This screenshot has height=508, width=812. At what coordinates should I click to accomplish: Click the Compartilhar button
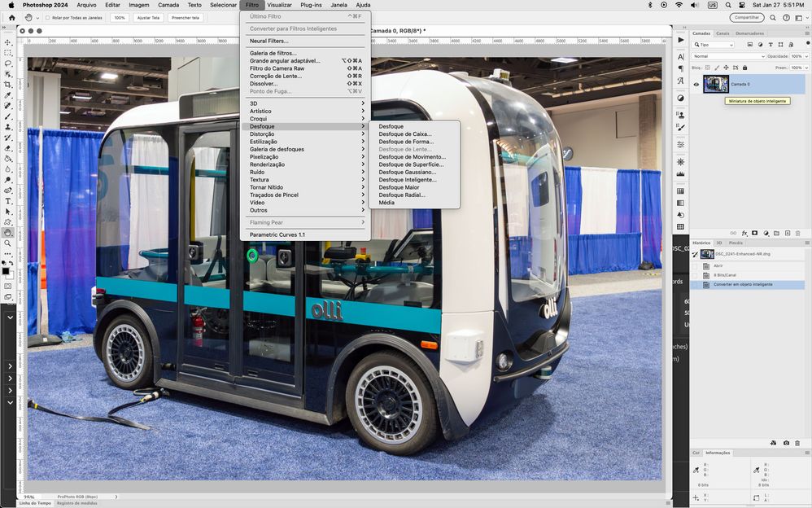click(746, 18)
